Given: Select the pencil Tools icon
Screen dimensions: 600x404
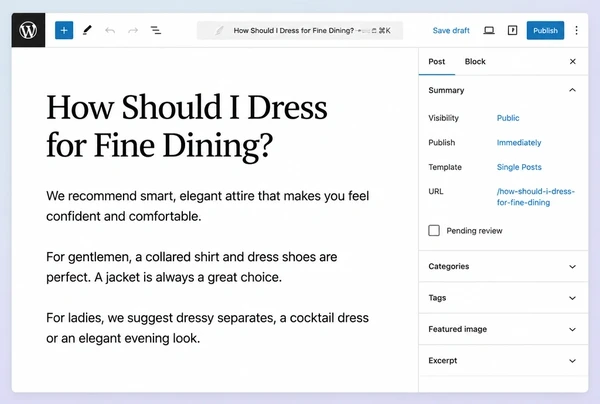Looking at the screenshot, I should (x=87, y=30).
